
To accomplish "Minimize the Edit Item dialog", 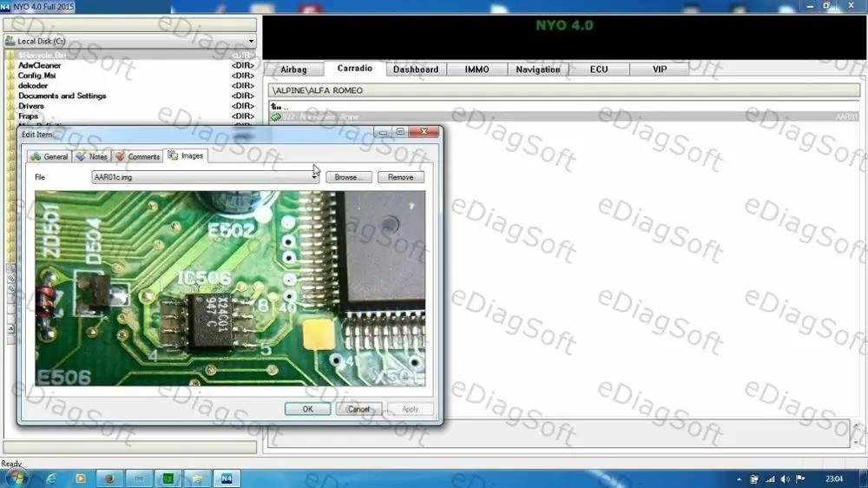I will pyautogui.click(x=383, y=132).
